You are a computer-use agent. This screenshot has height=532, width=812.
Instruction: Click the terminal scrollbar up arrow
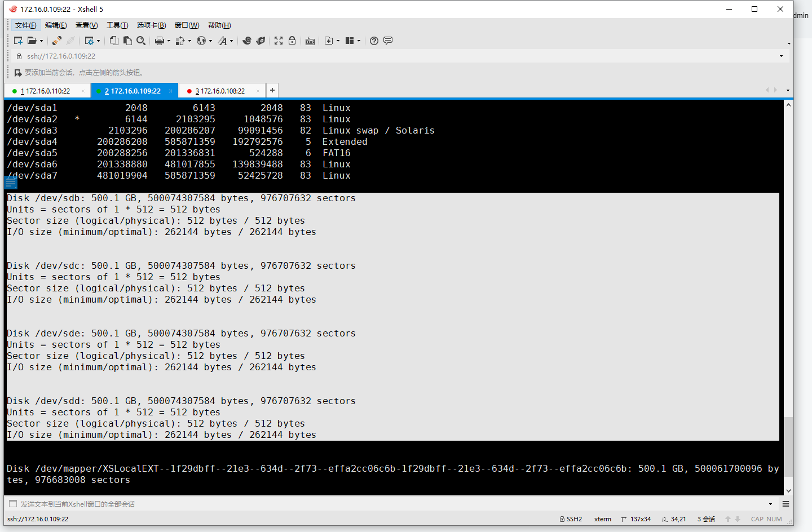[788, 105]
